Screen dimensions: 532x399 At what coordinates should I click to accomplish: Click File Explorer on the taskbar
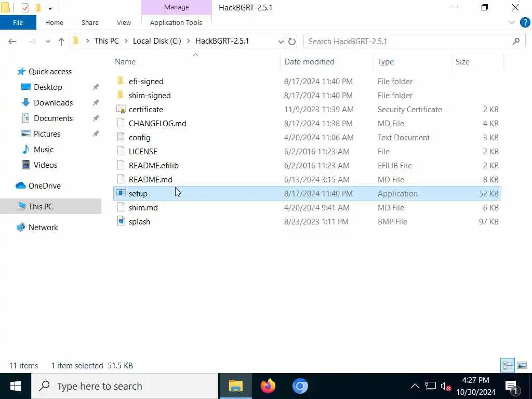tap(236, 386)
